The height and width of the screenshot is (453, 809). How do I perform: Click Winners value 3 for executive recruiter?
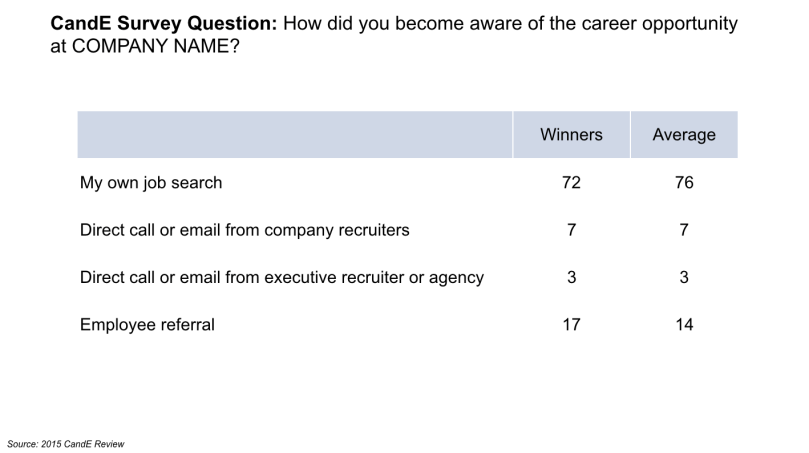pyautogui.click(x=571, y=278)
